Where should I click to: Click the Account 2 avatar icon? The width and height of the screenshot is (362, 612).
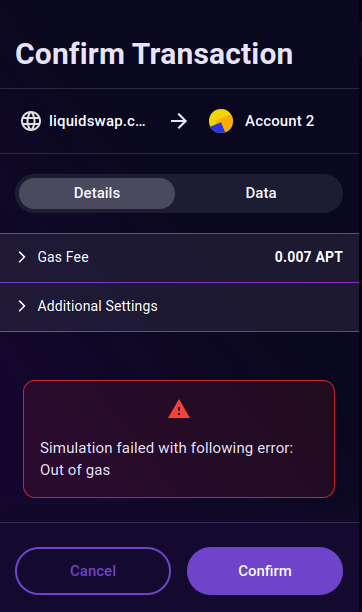(221, 121)
